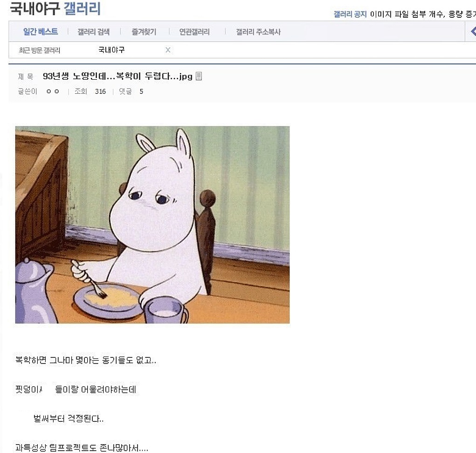Screen dimensions: 476x453
Task: Click the post title 93년생 노땅인데
Action: pyautogui.click(x=117, y=76)
